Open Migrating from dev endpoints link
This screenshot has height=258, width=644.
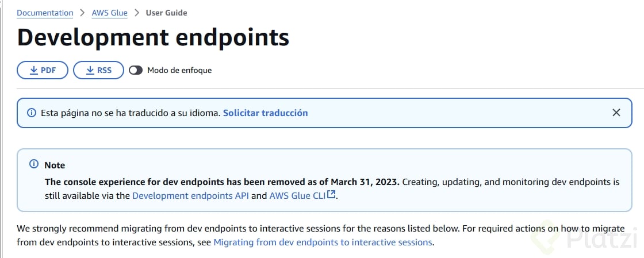[x=323, y=242]
